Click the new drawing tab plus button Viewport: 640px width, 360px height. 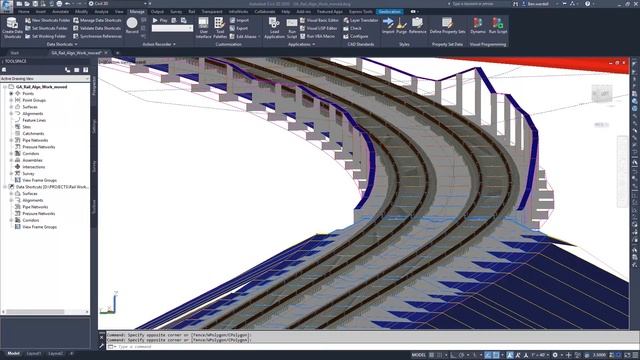pos(118,53)
